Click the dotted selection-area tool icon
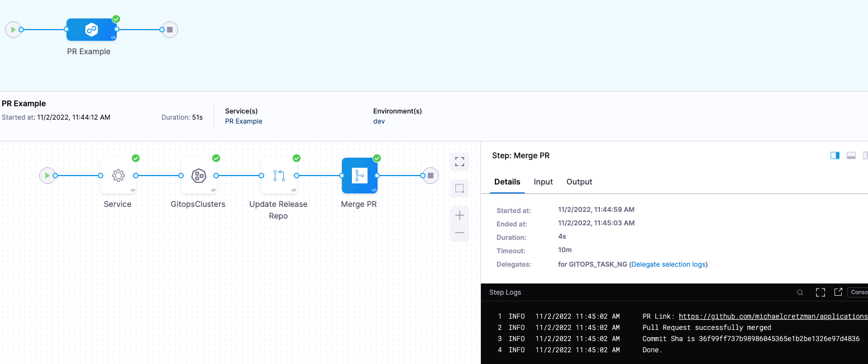This screenshot has width=868, height=364. click(x=460, y=188)
